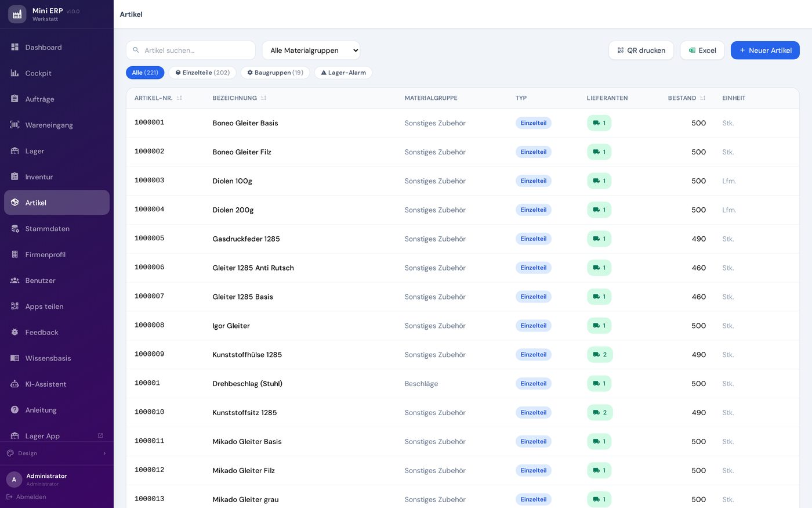Image resolution: width=812 pixels, height=508 pixels.
Task: Click the Feedback bug icon
Action: pos(15,332)
